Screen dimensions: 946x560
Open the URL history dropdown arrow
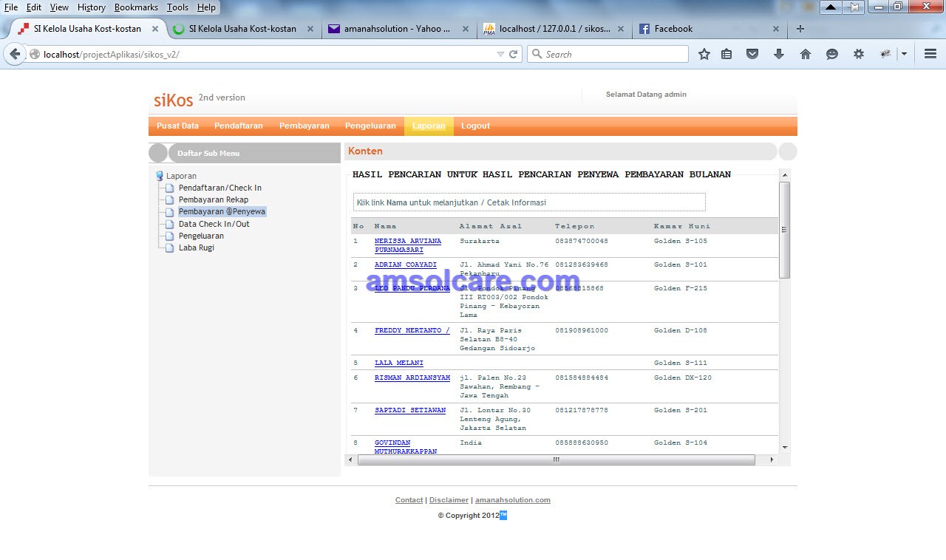click(500, 54)
